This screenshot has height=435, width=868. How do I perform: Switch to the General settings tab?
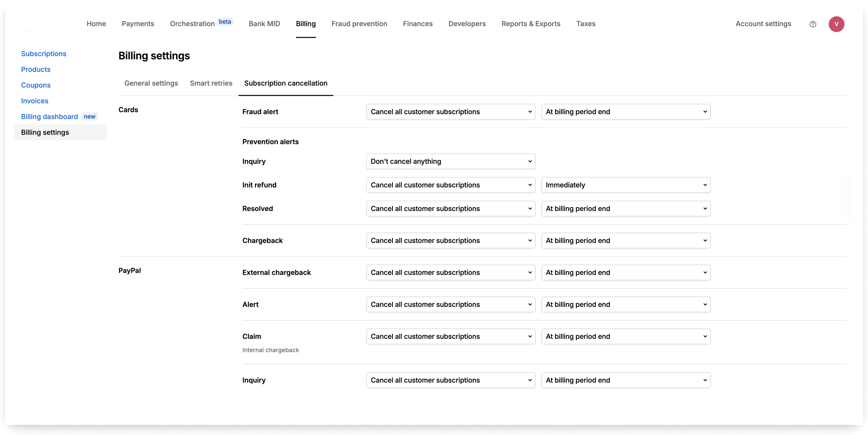151,83
